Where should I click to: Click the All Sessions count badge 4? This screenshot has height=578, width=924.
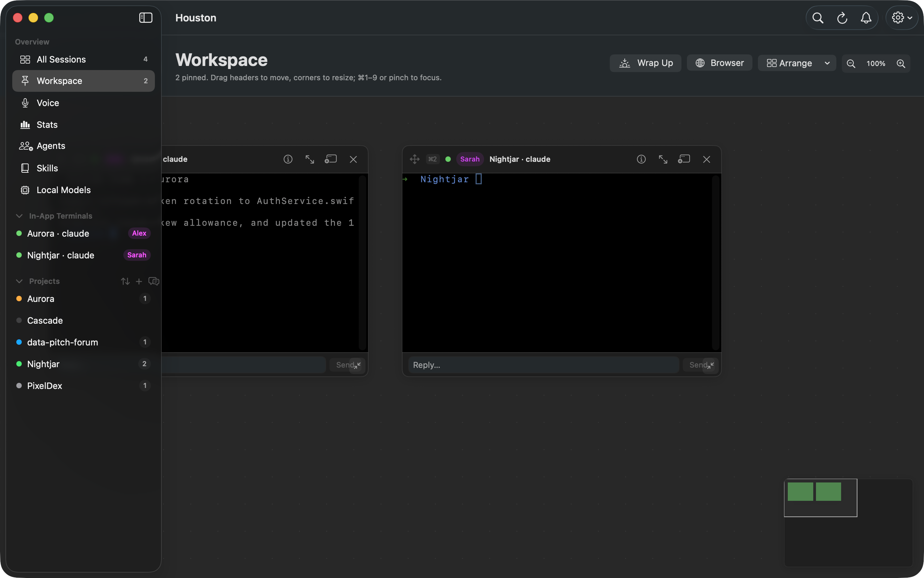point(145,59)
